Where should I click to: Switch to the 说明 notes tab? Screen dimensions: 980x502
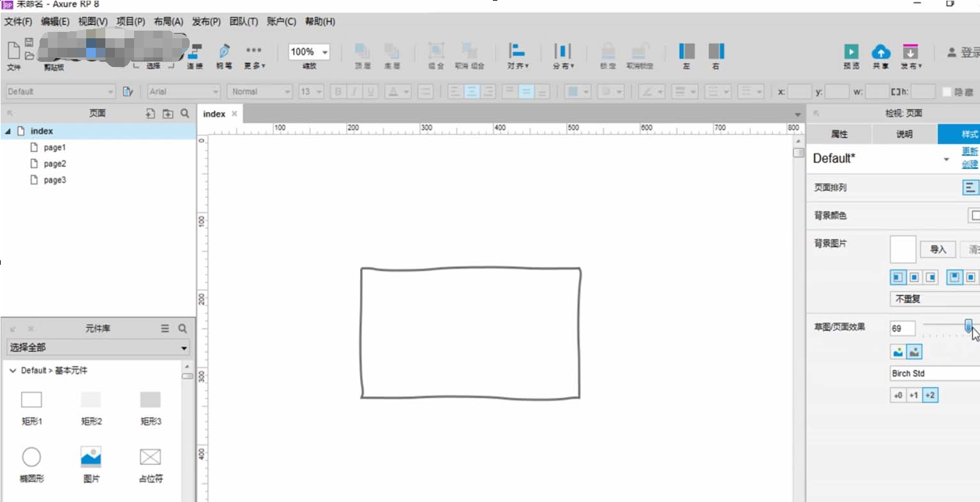904,134
